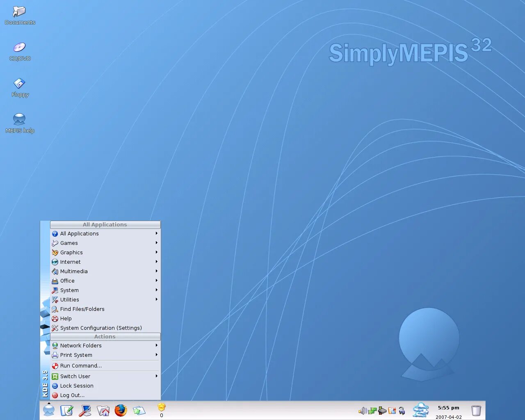
Task: Click the 5:55 pm clock
Action: coord(448,408)
